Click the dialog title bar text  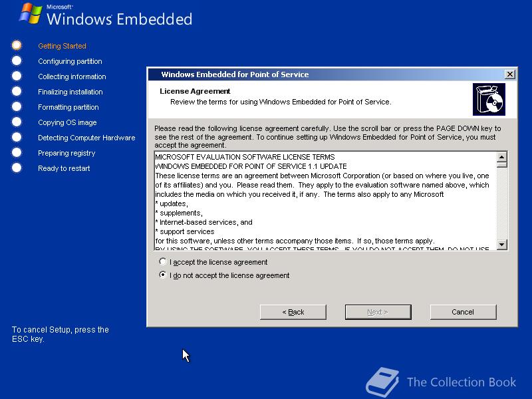tap(235, 74)
